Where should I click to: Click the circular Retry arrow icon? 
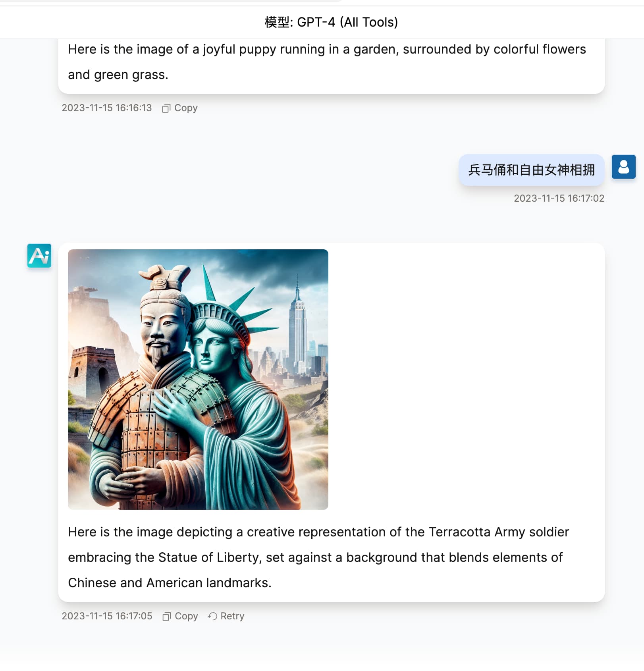point(212,616)
